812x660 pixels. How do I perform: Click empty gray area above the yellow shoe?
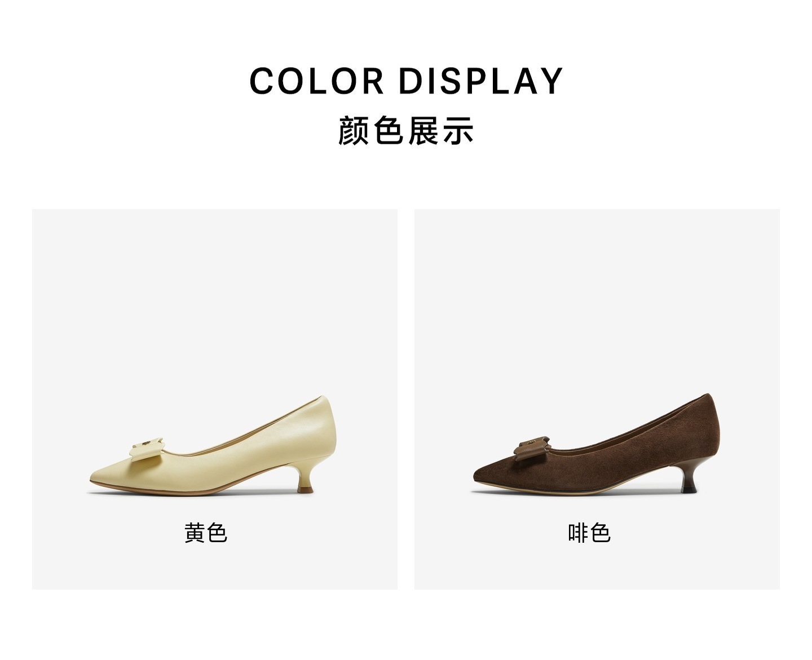(x=214, y=299)
